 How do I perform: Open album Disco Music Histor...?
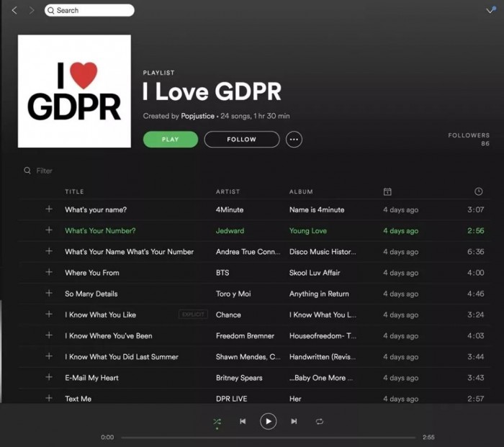323,252
